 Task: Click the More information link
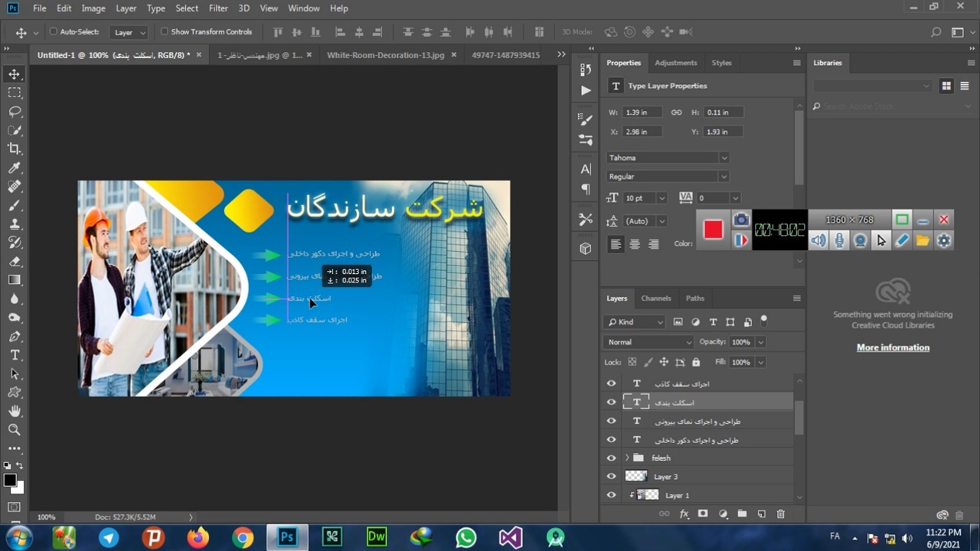[893, 347]
